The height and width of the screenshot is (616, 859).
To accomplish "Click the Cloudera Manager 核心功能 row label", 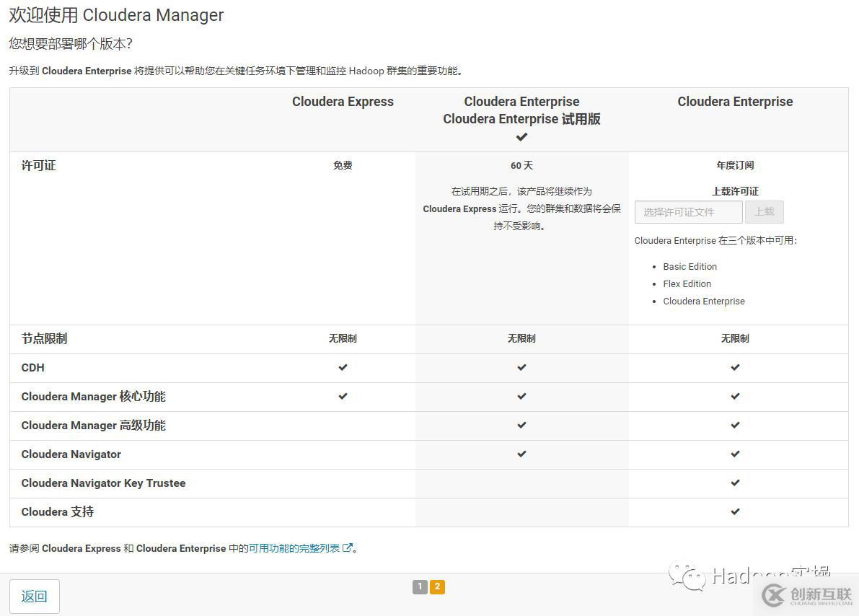I will (x=93, y=396).
